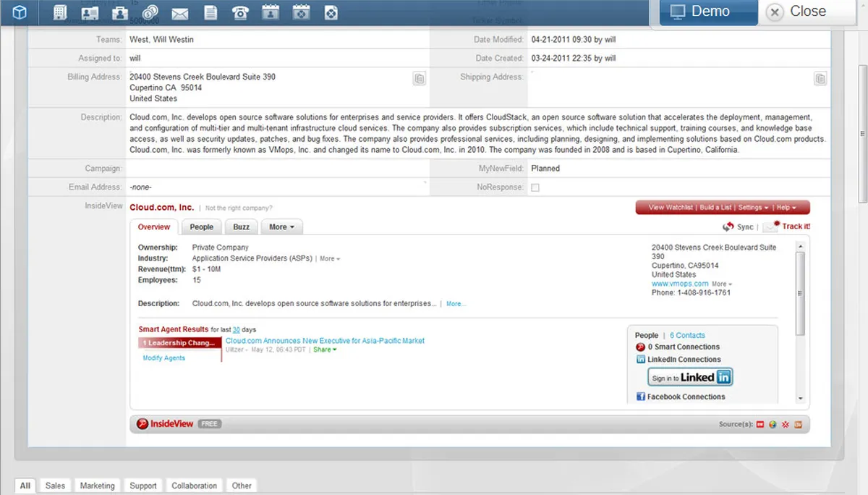Click InsideView panel scroll up arrow
This screenshot has width=868, height=495.
(x=800, y=245)
